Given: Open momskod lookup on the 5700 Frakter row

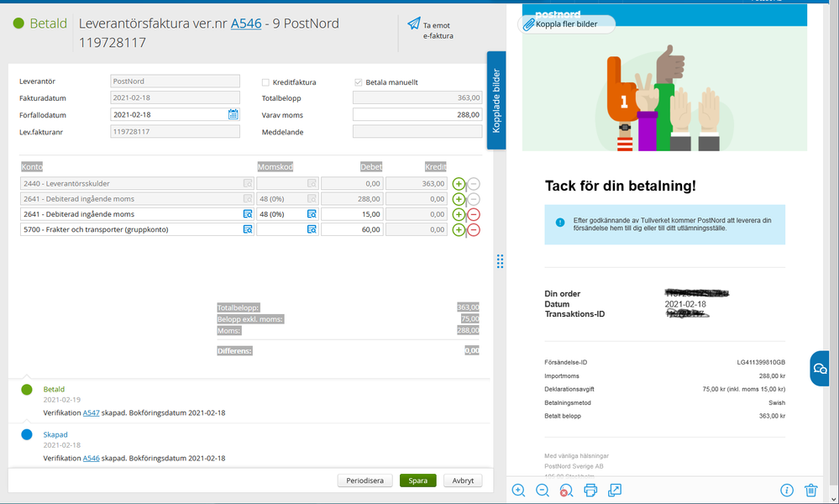Looking at the screenshot, I should [312, 229].
